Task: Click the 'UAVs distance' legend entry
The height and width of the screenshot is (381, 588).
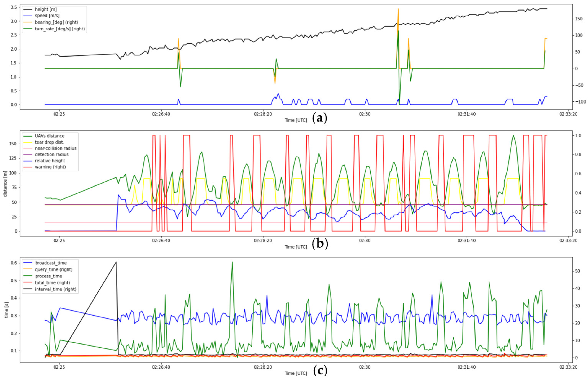Action: coord(50,136)
